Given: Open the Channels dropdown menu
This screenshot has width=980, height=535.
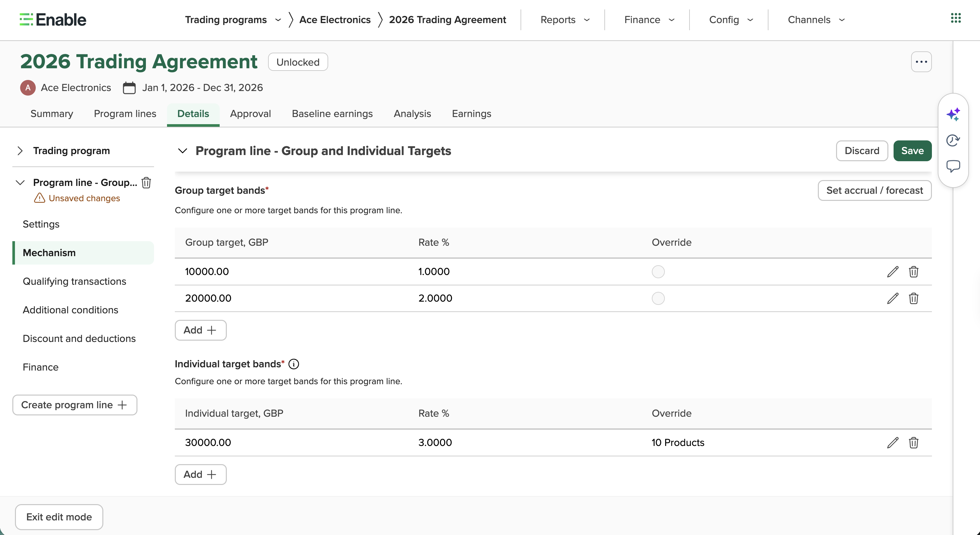Looking at the screenshot, I should pyautogui.click(x=816, y=20).
